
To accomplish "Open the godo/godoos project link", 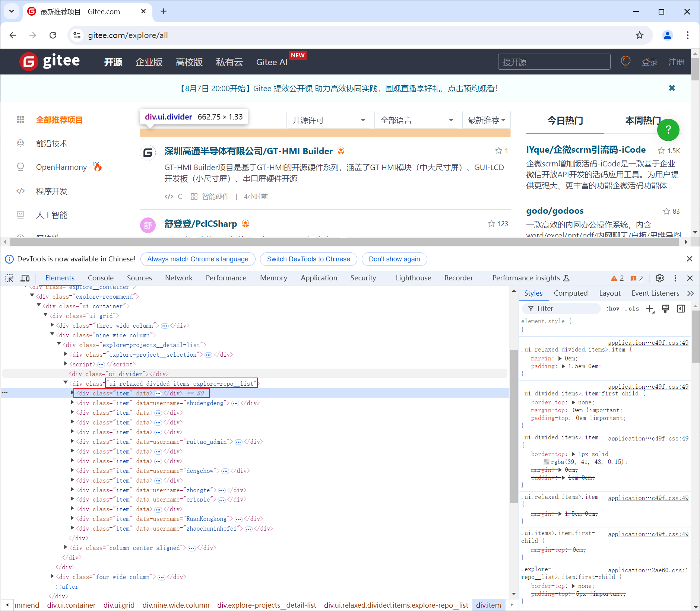I will (x=555, y=211).
